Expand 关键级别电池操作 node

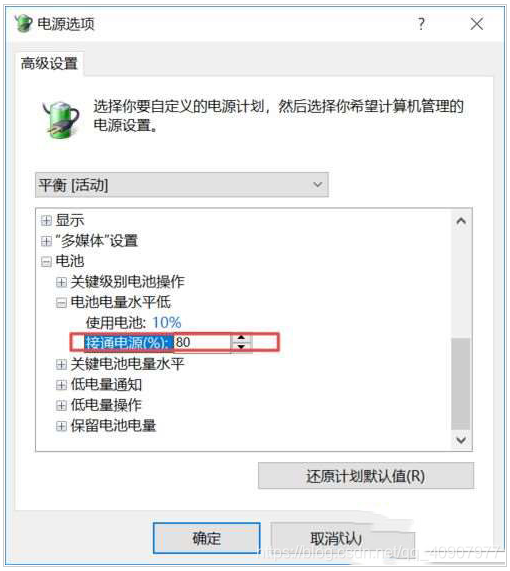[x=61, y=282]
